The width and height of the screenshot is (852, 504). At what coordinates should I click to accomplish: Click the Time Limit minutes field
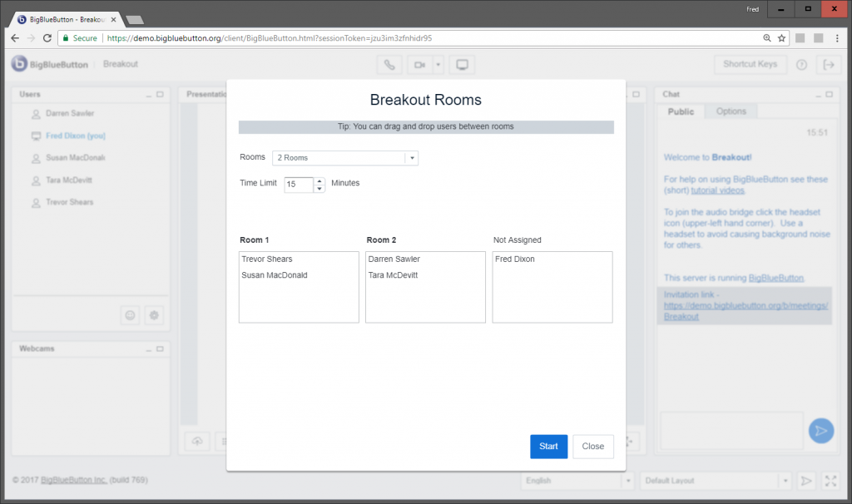coord(299,185)
